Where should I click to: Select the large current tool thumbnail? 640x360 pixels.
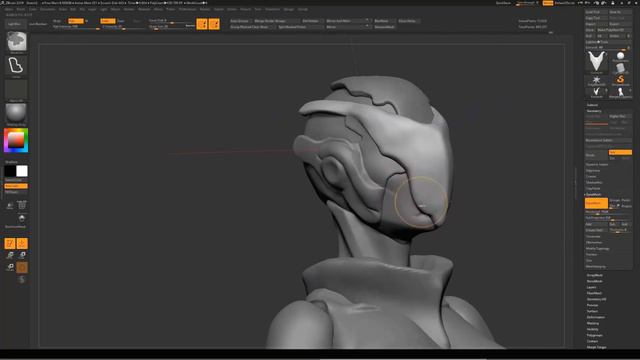click(596, 62)
